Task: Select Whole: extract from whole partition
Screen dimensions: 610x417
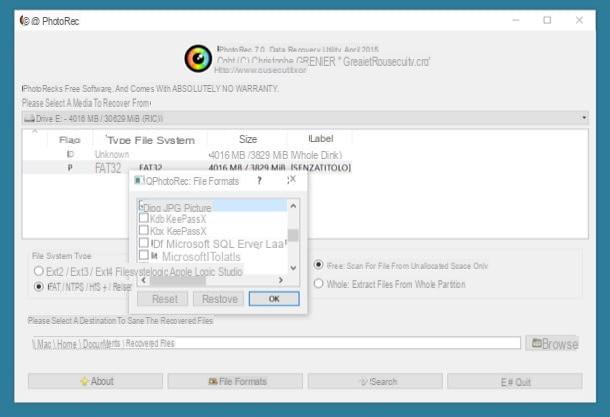Action: pyautogui.click(x=318, y=284)
